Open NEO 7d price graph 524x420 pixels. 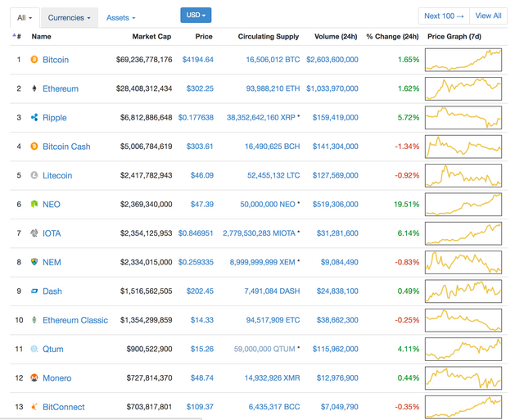pyautogui.click(x=463, y=205)
